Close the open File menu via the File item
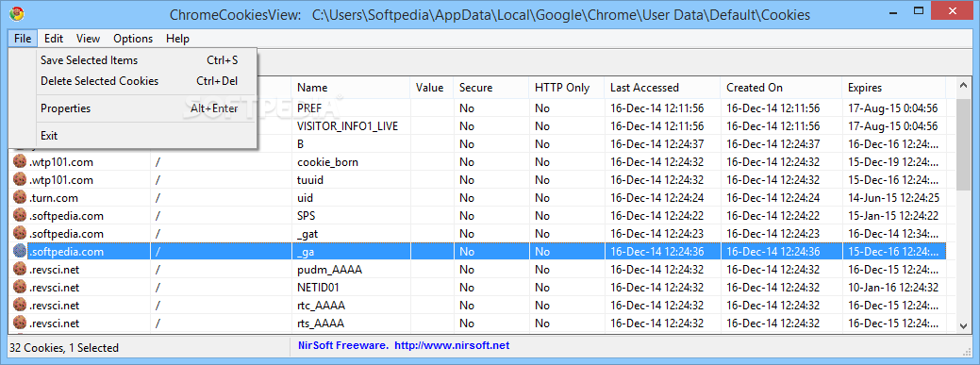This screenshot has height=365, width=980. [x=23, y=38]
